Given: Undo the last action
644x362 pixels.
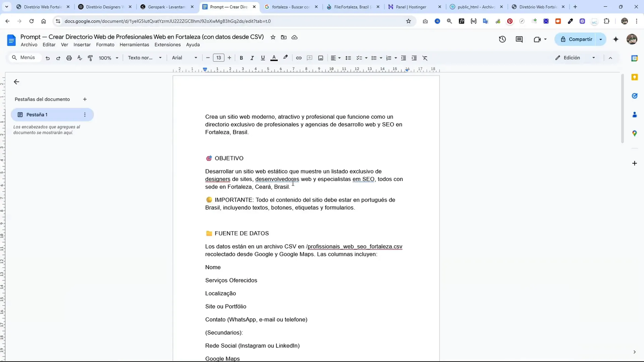Looking at the screenshot, I should pos(47,58).
